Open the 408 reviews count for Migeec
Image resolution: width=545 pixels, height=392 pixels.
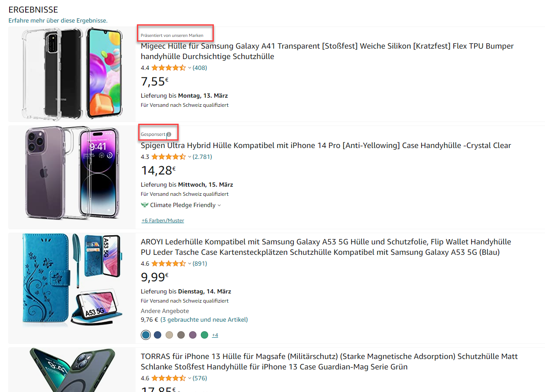[x=200, y=68]
